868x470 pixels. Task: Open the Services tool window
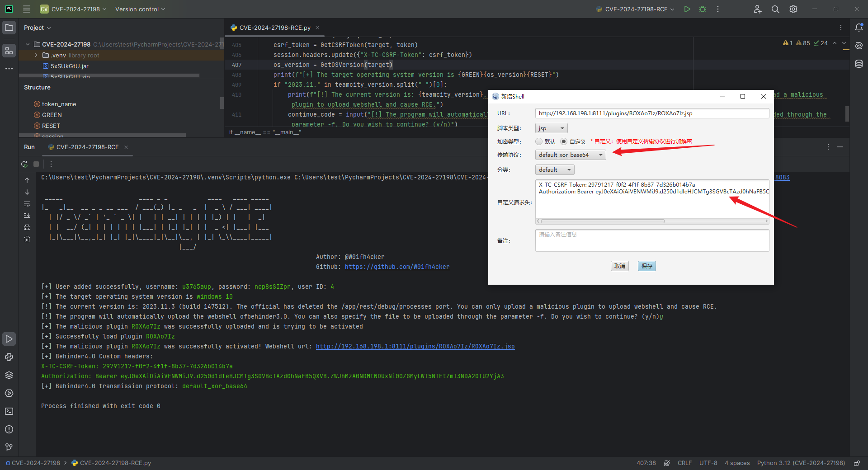9,393
